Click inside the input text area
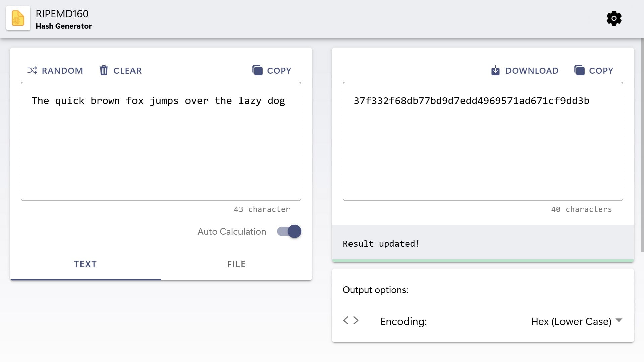The image size is (644, 362). [x=161, y=141]
